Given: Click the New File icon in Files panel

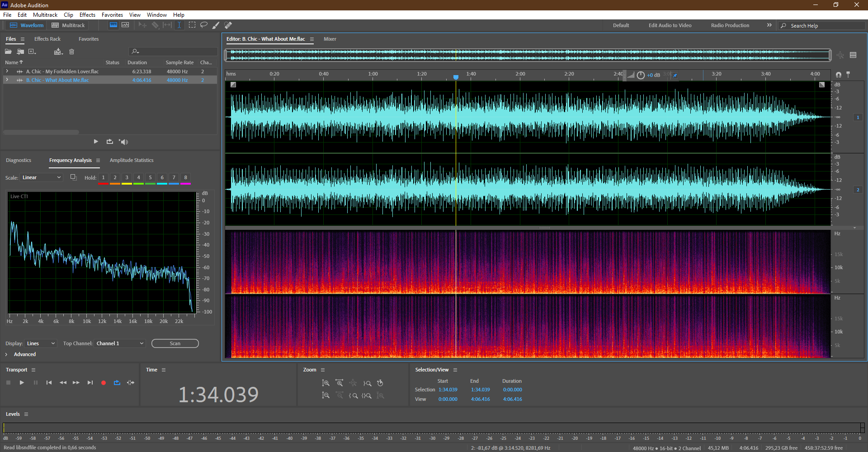Looking at the screenshot, I should pyautogui.click(x=32, y=52).
